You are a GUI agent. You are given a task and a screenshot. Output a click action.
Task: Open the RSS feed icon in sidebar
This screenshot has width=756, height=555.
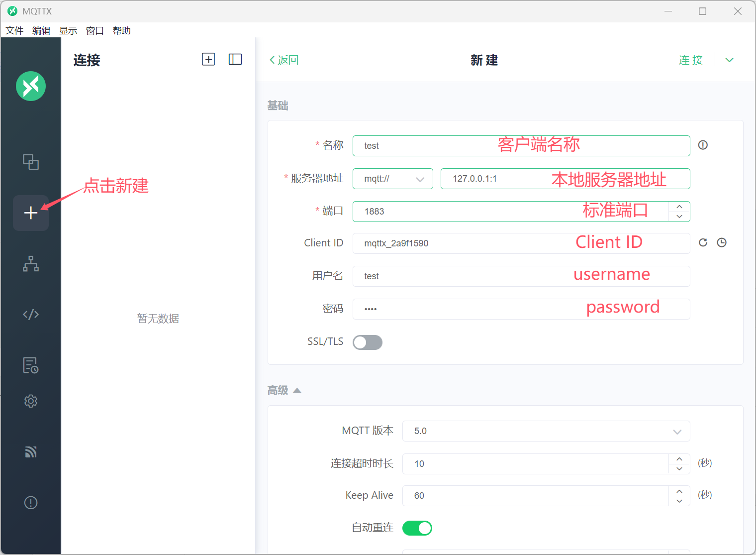tap(31, 451)
